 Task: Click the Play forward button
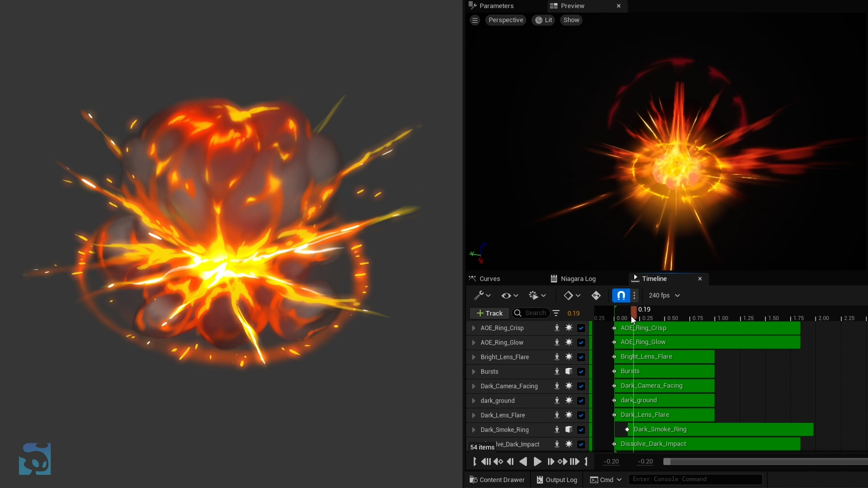pos(537,461)
